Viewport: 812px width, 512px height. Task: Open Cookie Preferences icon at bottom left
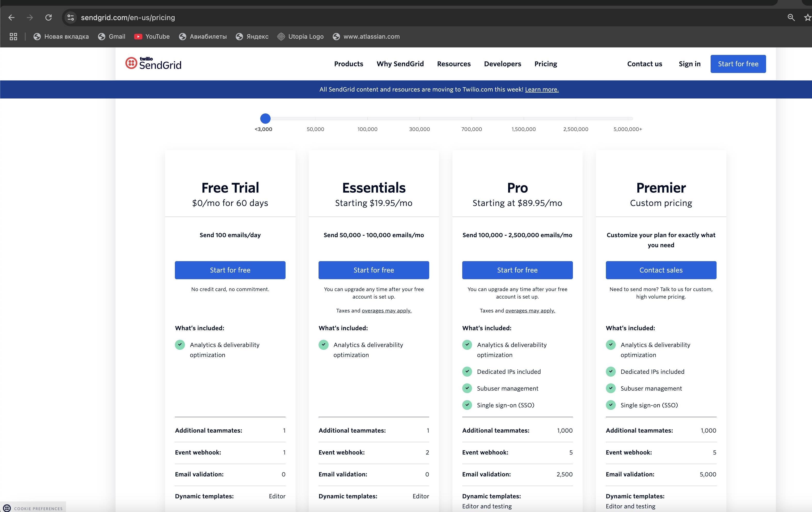pos(7,508)
